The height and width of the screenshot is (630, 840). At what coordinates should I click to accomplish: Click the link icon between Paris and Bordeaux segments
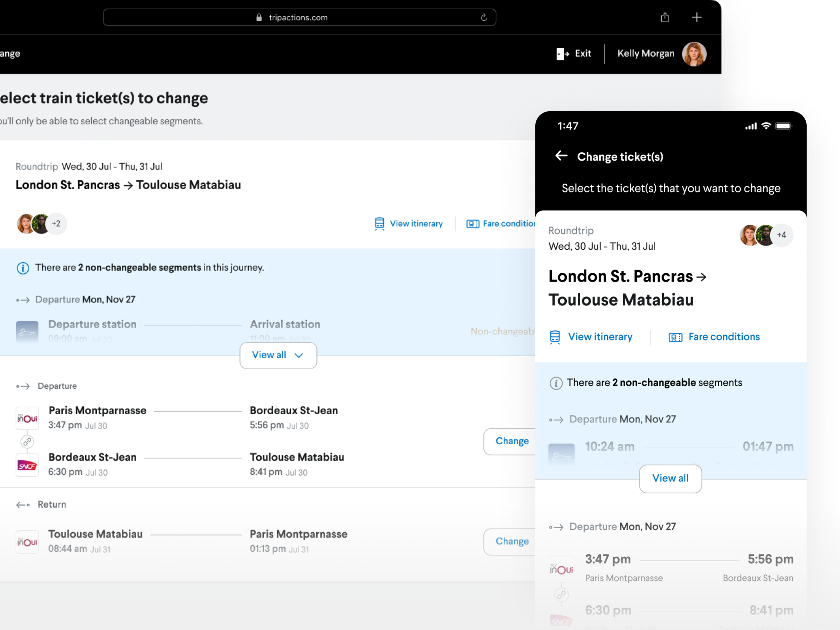pyautogui.click(x=27, y=441)
